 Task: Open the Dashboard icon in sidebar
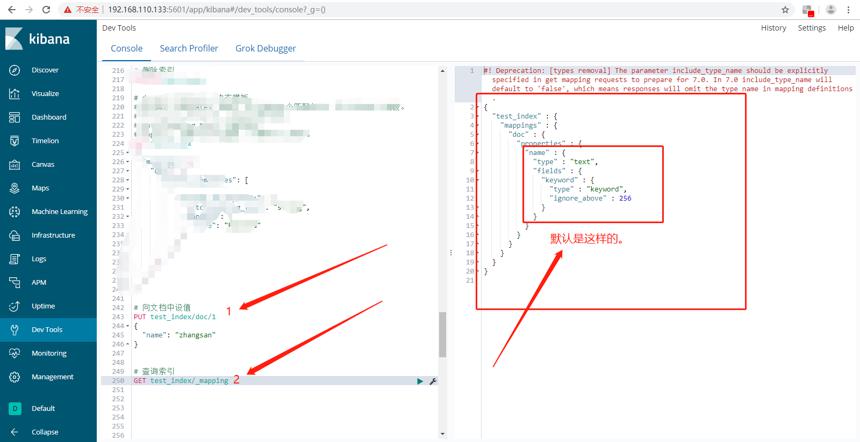(15, 117)
